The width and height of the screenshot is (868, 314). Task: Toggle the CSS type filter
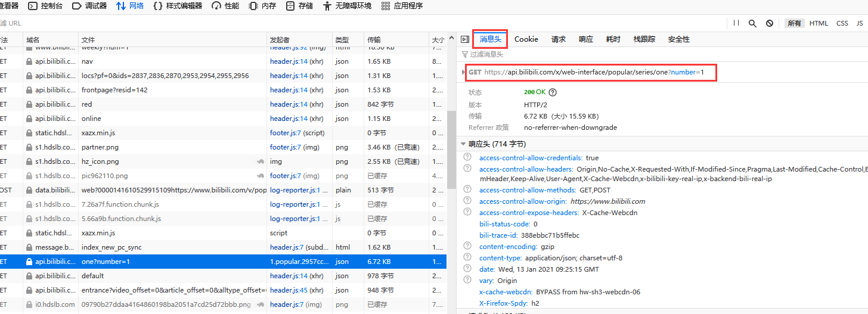[x=842, y=23]
